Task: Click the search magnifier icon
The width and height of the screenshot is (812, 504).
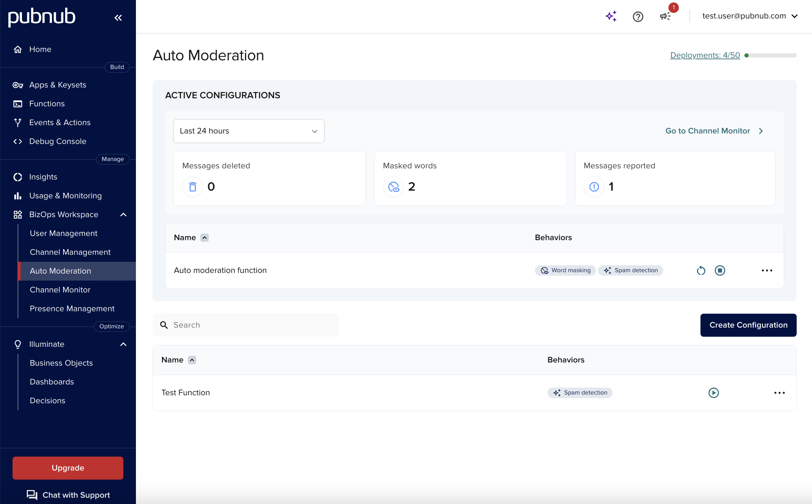Action: pyautogui.click(x=164, y=325)
